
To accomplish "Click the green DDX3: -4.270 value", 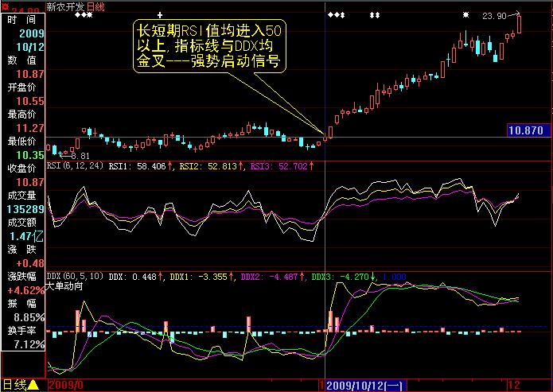I will [x=341, y=277].
